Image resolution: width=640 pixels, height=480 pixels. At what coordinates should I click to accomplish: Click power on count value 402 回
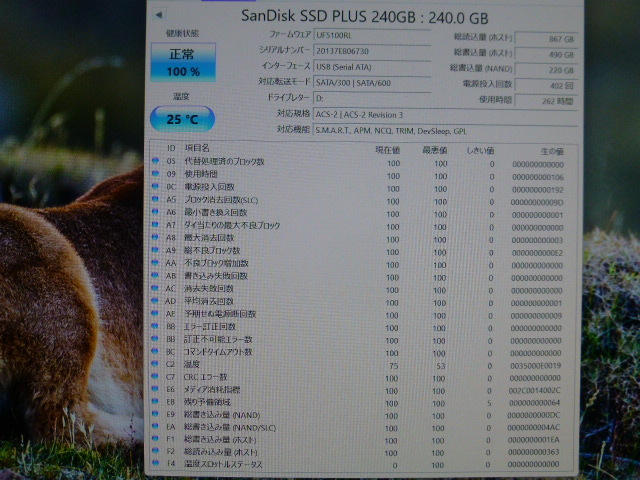[x=546, y=85]
